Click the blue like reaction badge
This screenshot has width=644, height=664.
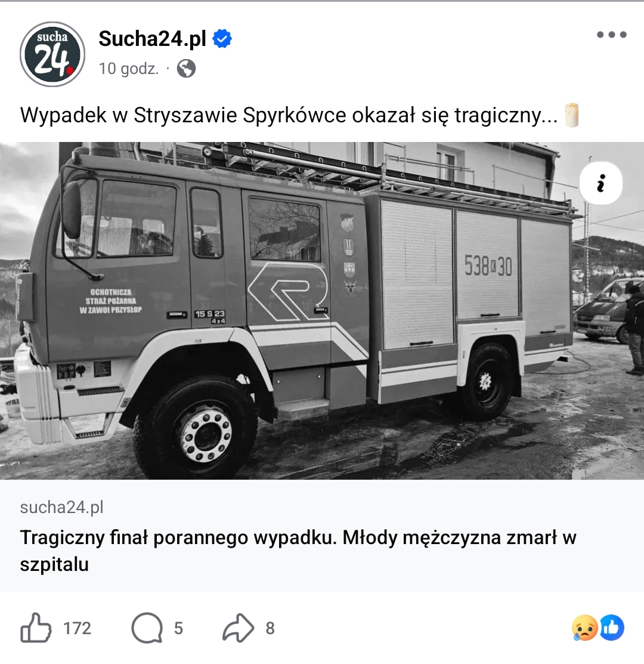click(612, 628)
